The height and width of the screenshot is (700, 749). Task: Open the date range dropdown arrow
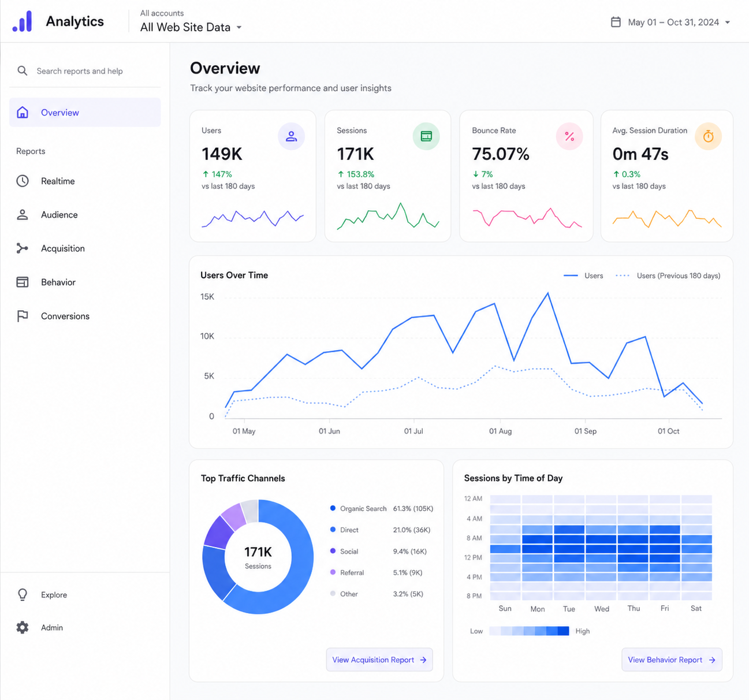point(728,23)
